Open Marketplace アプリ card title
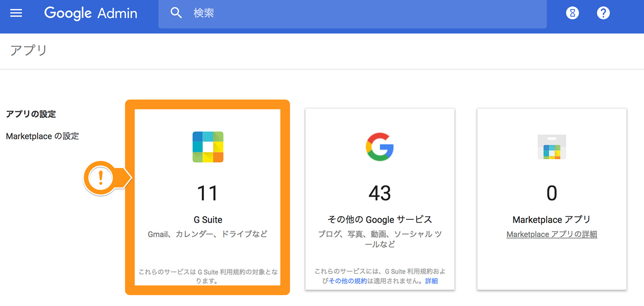 [x=552, y=220]
